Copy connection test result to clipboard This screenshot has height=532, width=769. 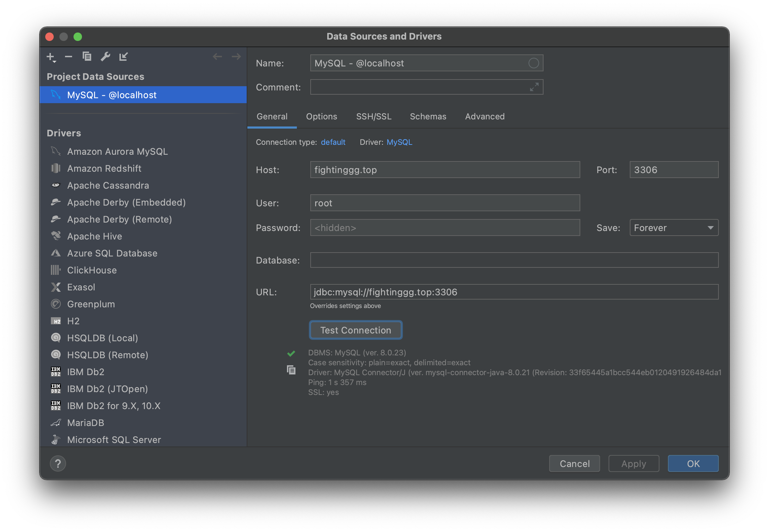tap(291, 370)
